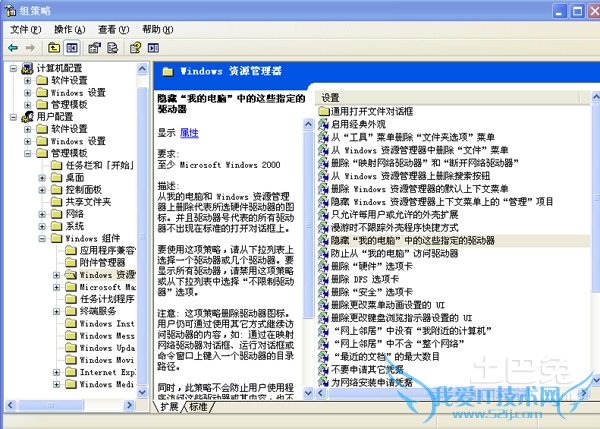Click tree panel scroll-down arrow
This screenshot has height=429, width=600.
(142, 392)
